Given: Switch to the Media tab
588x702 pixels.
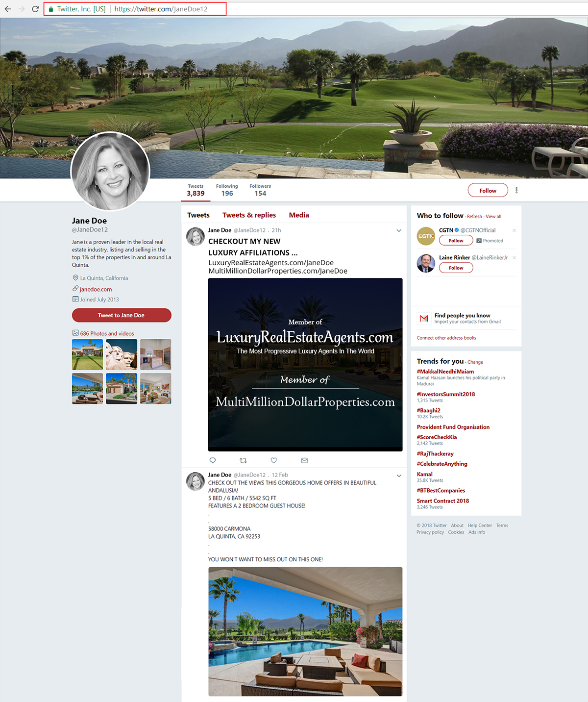Looking at the screenshot, I should pyautogui.click(x=299, y=215).
